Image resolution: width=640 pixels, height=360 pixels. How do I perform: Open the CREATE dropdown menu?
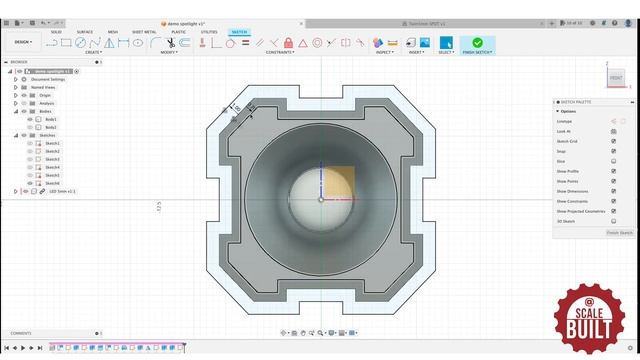tap(93, 52)
